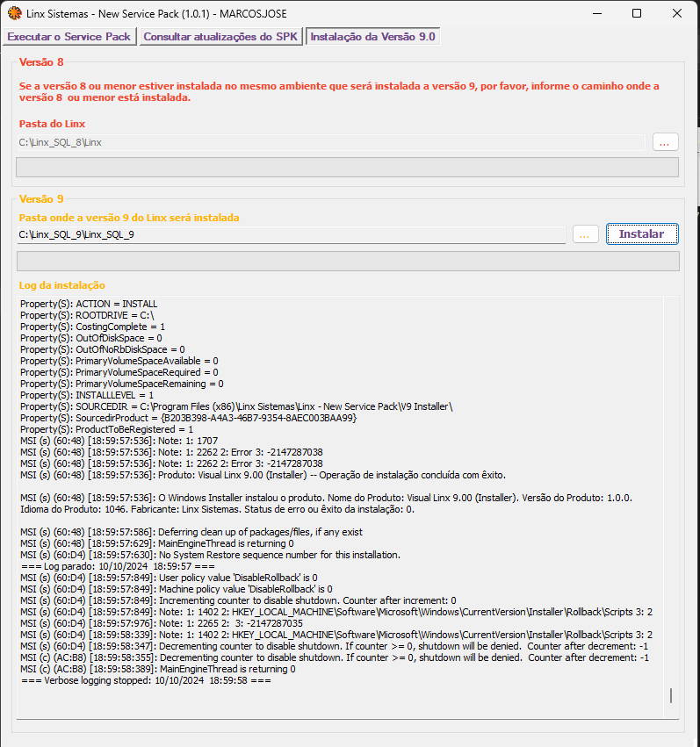Image resolution: width=700 pixels, height=747 pixels.
Task: Click the 'No System Restore sequence number' line
Action: tap(210, 556)
